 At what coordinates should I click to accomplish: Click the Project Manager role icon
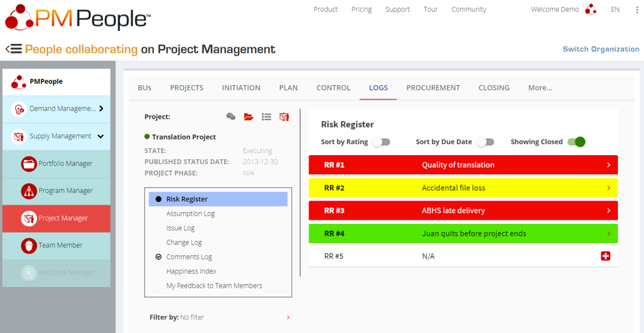(29, 218)
